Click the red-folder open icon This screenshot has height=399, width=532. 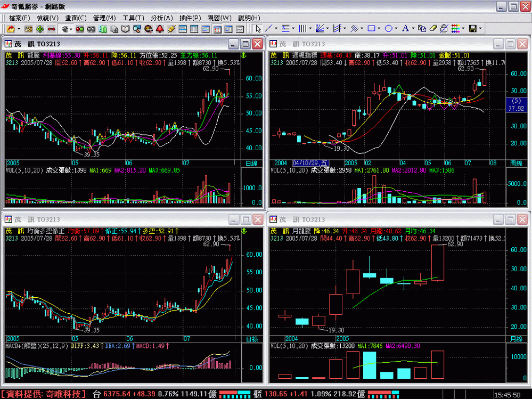tap(11, 29)
